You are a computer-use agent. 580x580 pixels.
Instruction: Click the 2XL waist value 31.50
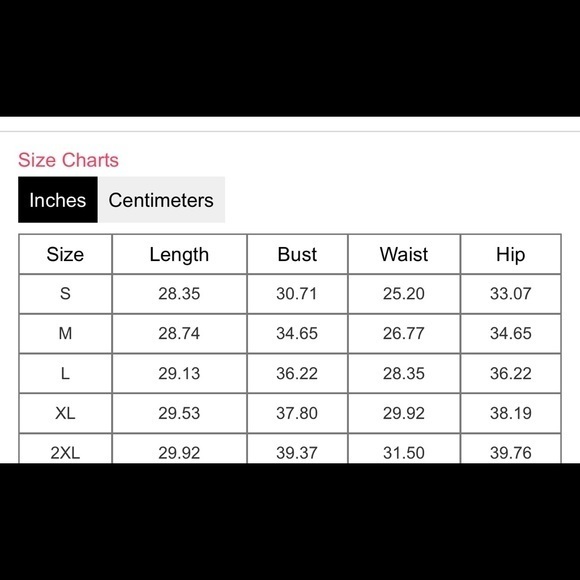coord(404,453)
